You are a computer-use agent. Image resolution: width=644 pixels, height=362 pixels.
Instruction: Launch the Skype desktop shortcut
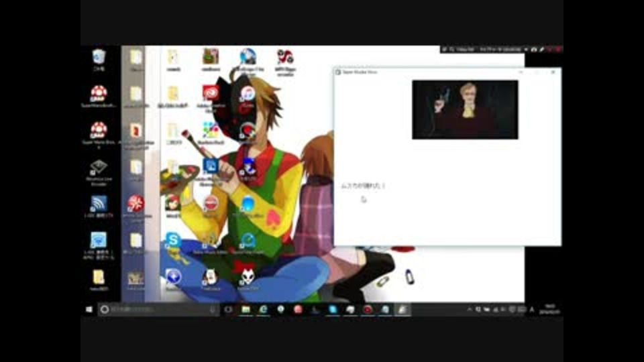173,240
